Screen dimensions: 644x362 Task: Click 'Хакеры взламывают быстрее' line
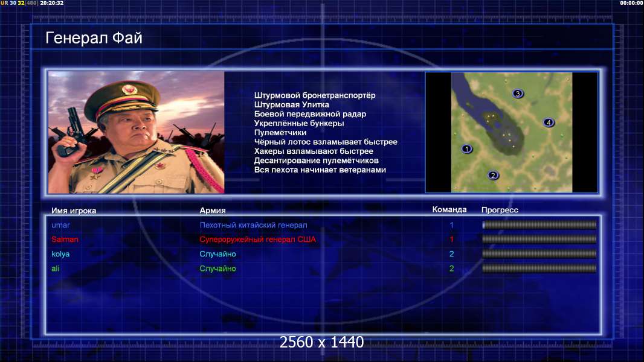click(314, 151)
